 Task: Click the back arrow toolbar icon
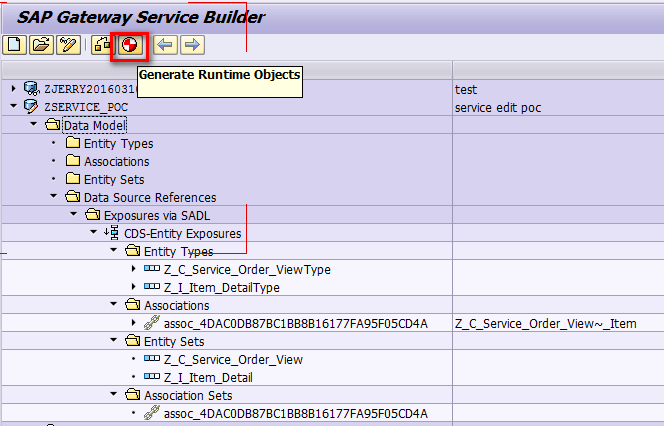[165, 45]
